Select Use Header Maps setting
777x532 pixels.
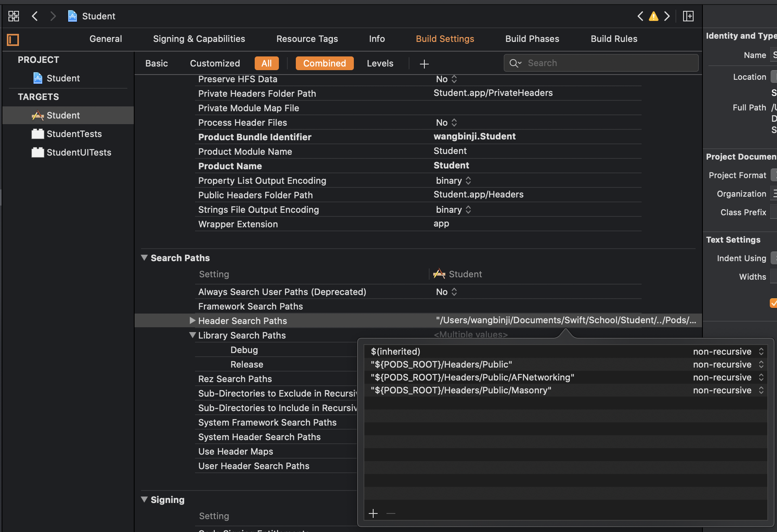pos(235,451)
